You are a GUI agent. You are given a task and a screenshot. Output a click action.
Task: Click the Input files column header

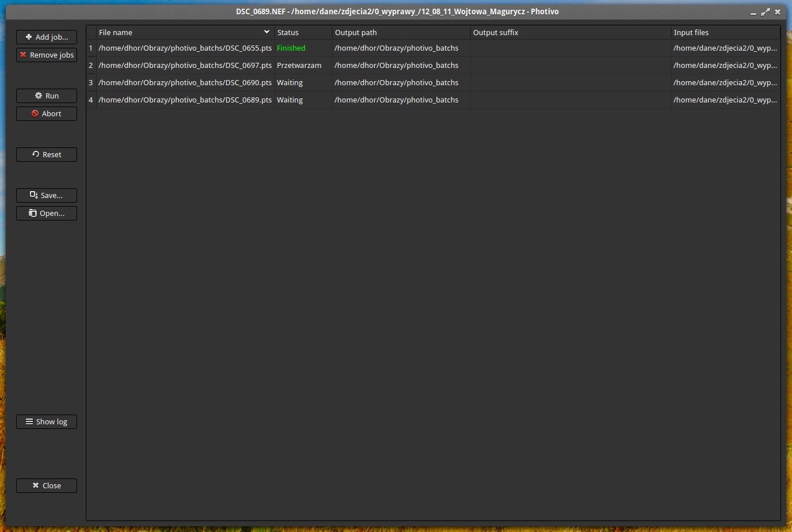click(725, 32)
